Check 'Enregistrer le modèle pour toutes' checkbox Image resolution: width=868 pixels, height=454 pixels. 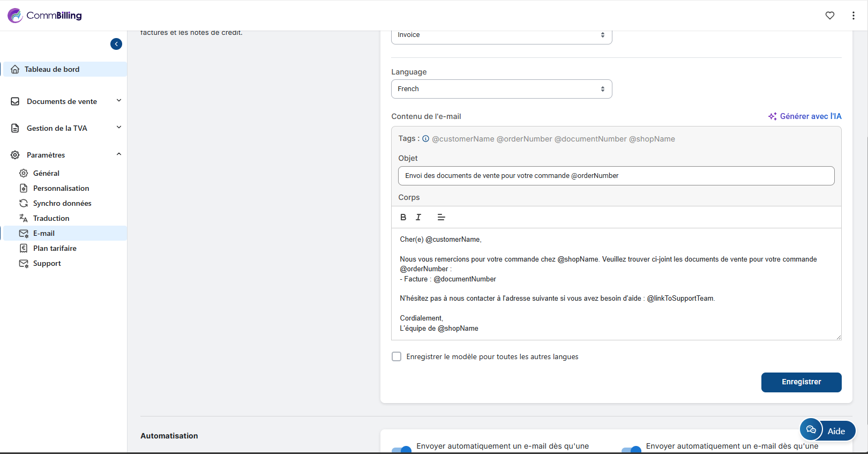[396, 356]
